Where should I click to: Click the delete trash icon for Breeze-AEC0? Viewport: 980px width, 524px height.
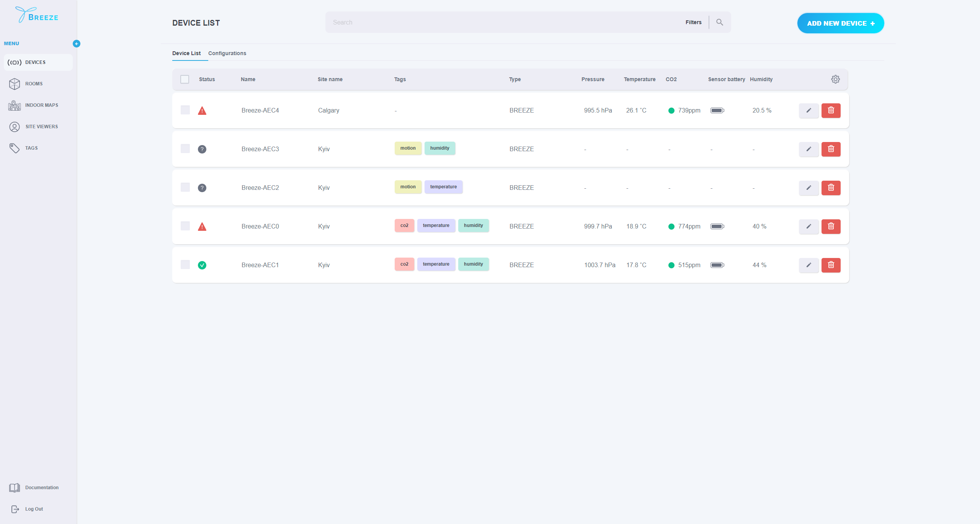click(831, 226)
